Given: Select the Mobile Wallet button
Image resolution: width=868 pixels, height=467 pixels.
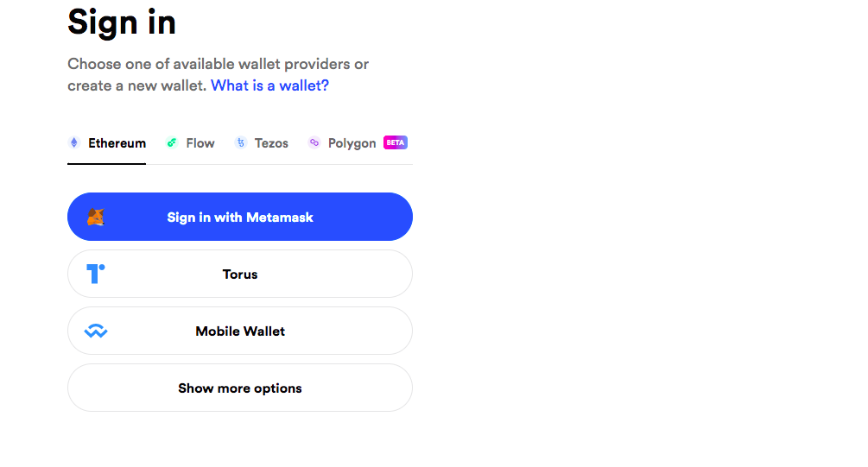Looking at the screenshot, I should tap(240, 331).
